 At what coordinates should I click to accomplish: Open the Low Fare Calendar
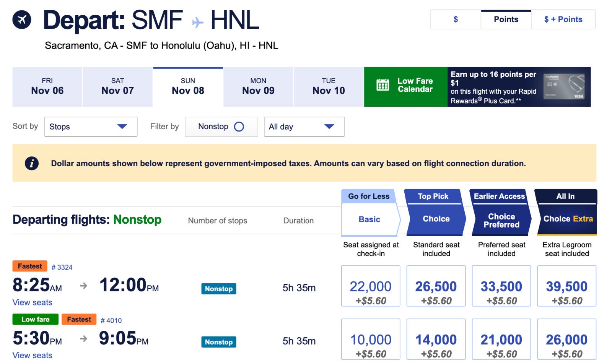tap(406, 87)
